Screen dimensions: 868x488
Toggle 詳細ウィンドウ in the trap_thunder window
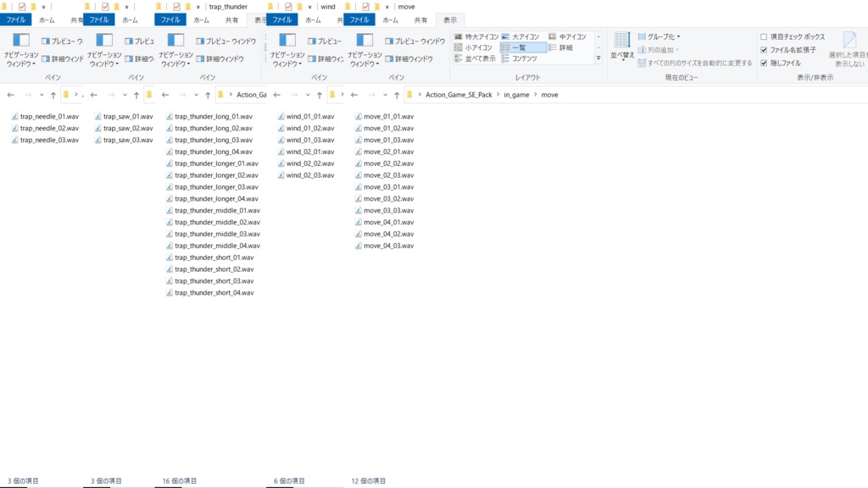220,58
